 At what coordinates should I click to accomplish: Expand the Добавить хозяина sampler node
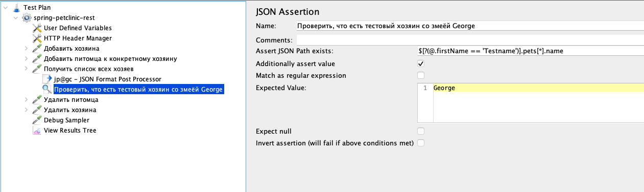click(x=27, y=48)
